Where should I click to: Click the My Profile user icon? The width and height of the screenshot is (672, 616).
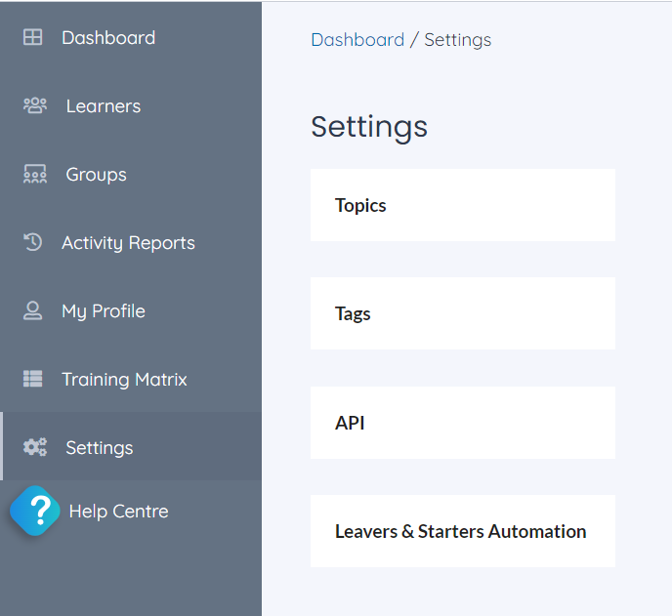(32, 310)
